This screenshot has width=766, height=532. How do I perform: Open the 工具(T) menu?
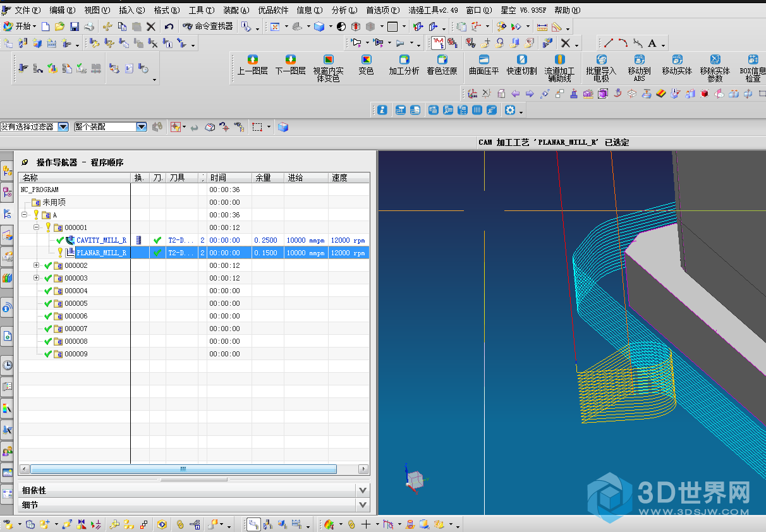(201, 10)
